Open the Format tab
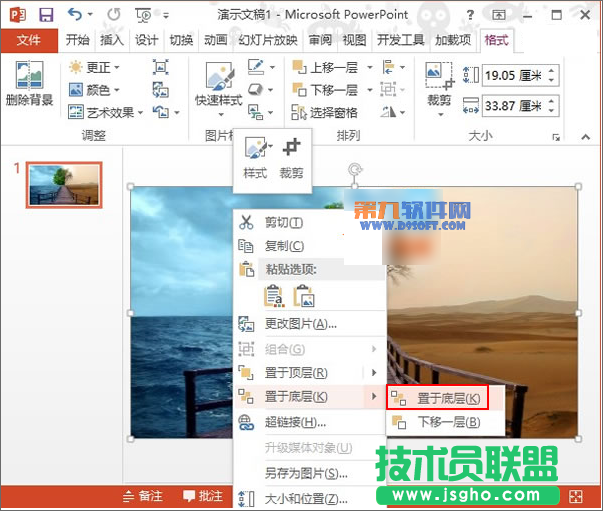 pos(496,40)
